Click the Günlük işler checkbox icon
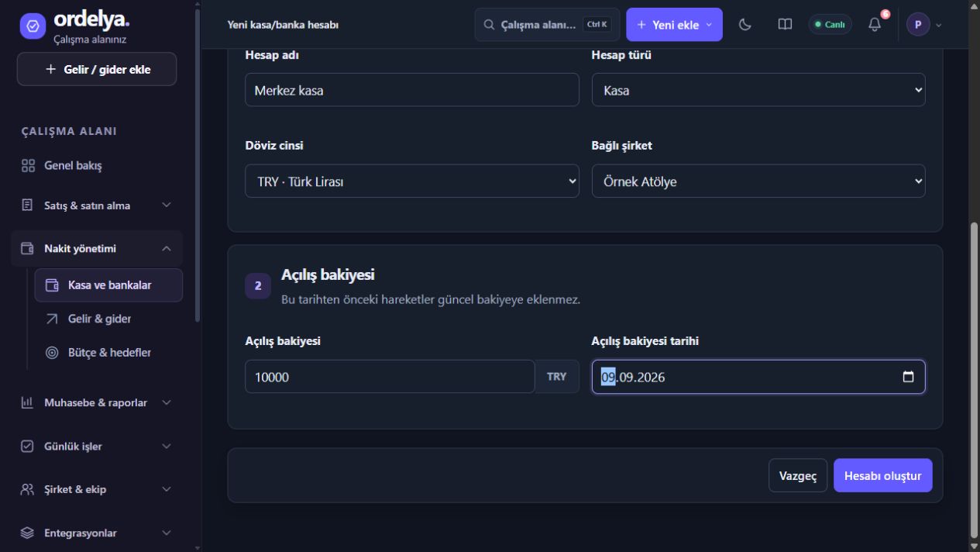 [x=28, y=447]
